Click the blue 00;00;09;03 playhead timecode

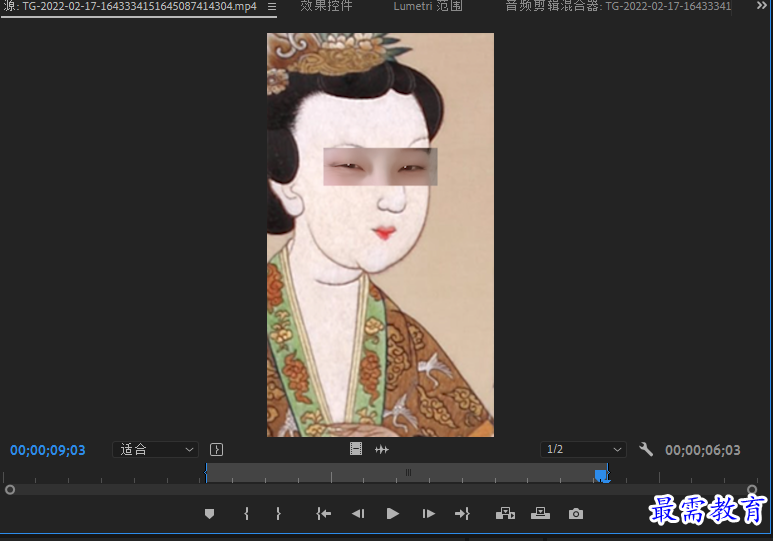point(48,450)
